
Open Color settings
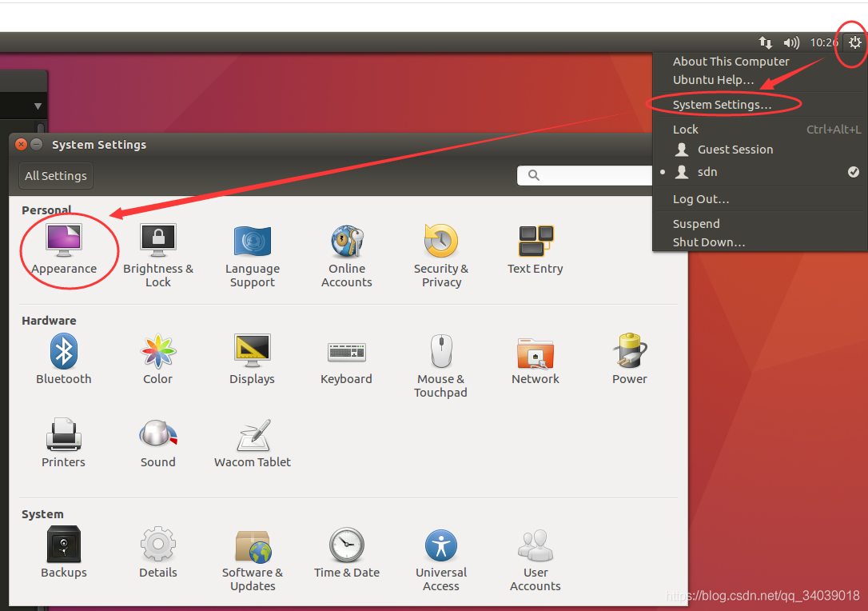click(158, 359)
